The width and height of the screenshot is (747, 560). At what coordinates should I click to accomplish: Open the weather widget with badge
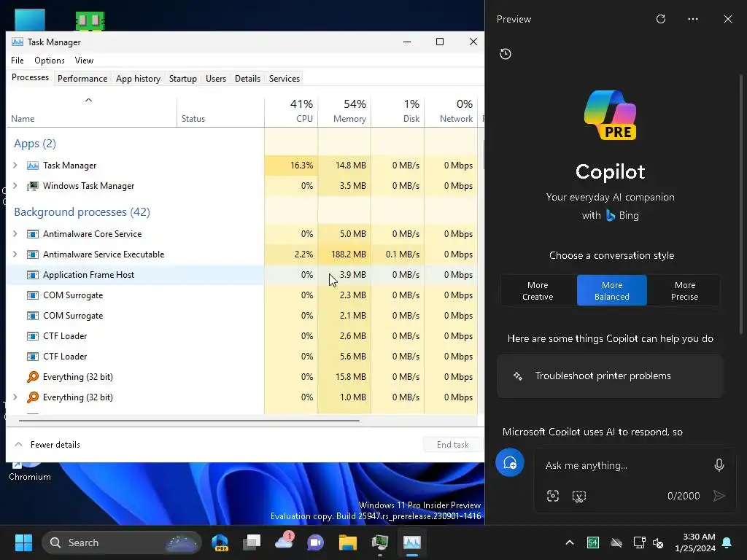pos(284,542)
